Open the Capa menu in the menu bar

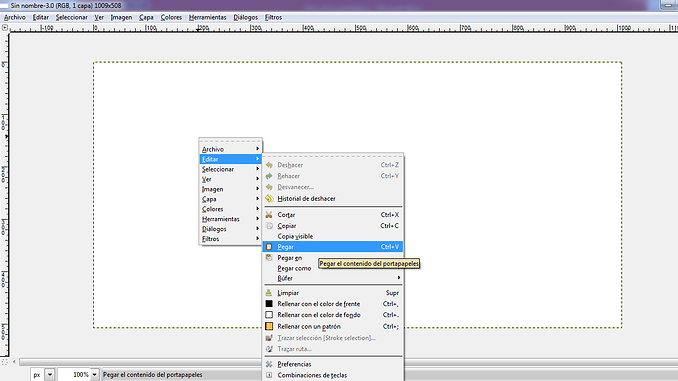[x=146, y=17]
